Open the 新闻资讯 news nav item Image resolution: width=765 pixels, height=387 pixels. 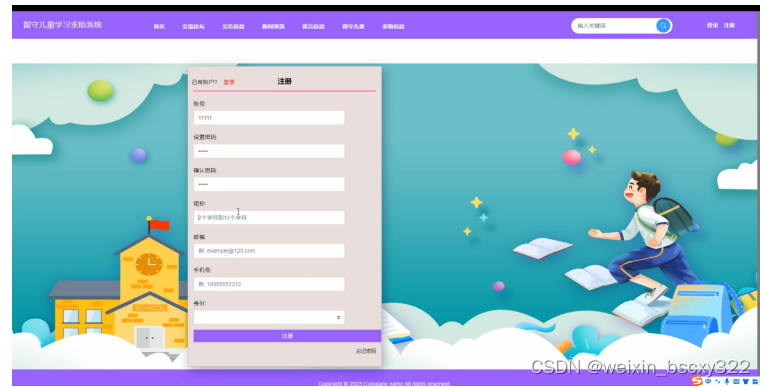(273, 26)
